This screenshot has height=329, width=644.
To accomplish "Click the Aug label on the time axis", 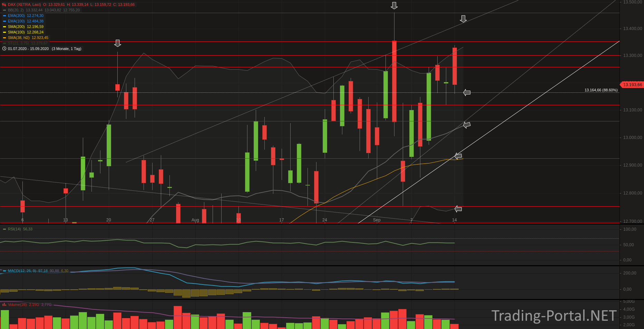I will [195, 220].
